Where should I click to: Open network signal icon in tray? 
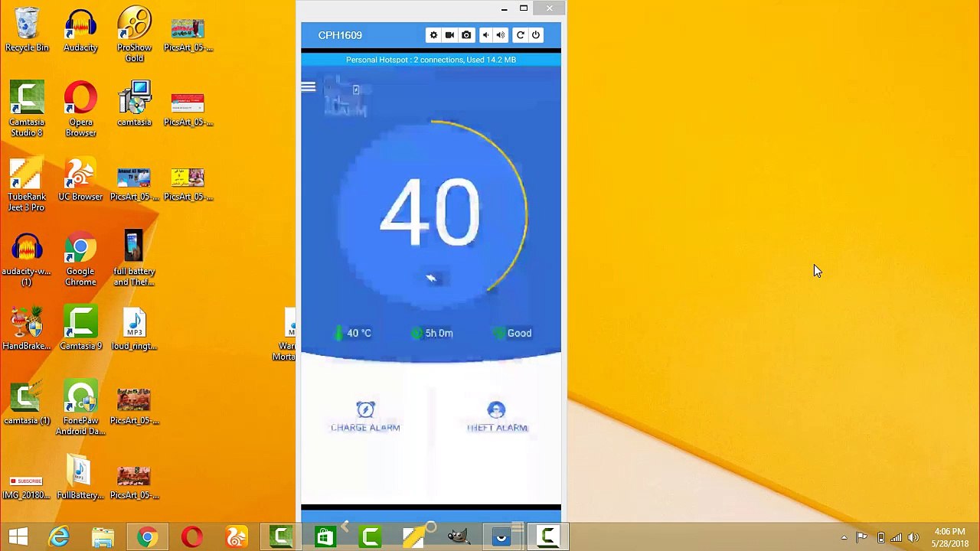point(896,538)
